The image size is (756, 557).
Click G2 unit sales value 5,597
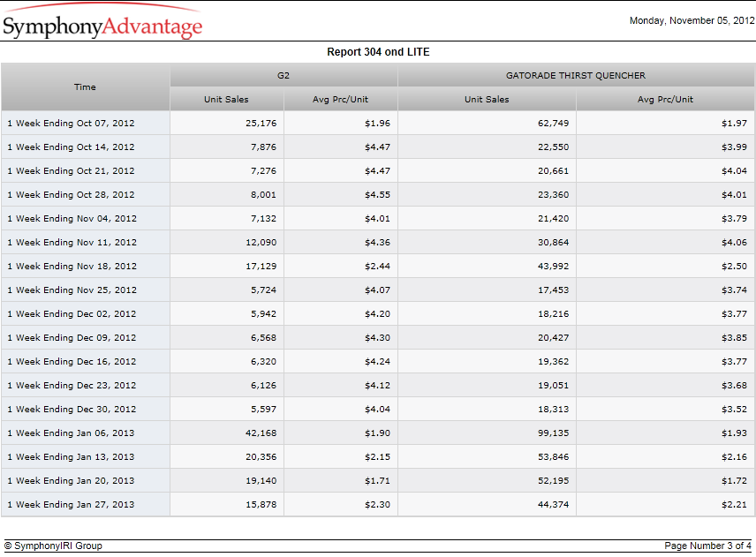(x=263, y=409)
